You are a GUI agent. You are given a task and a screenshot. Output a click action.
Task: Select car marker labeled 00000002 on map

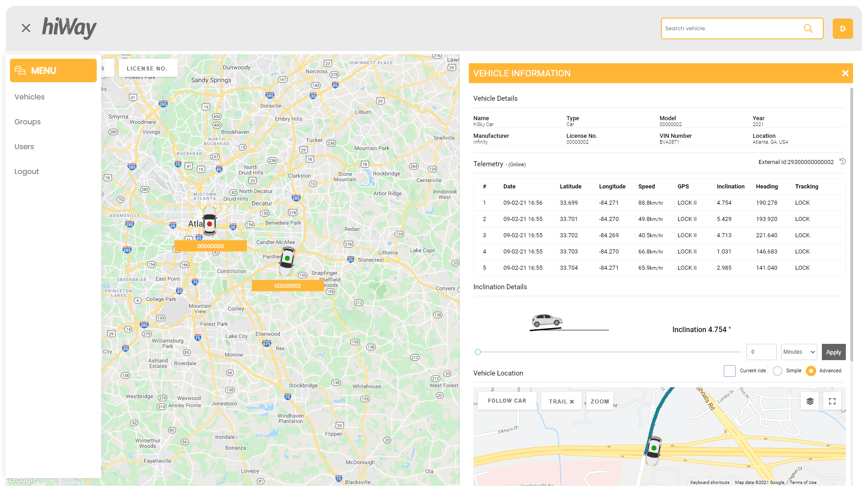(x=287, y=261)
